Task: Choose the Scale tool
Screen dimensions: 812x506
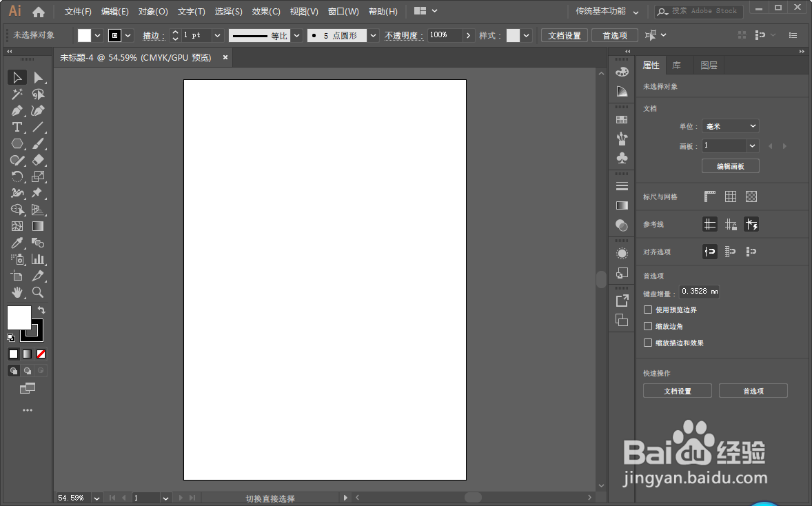Action: pos(38,176)
